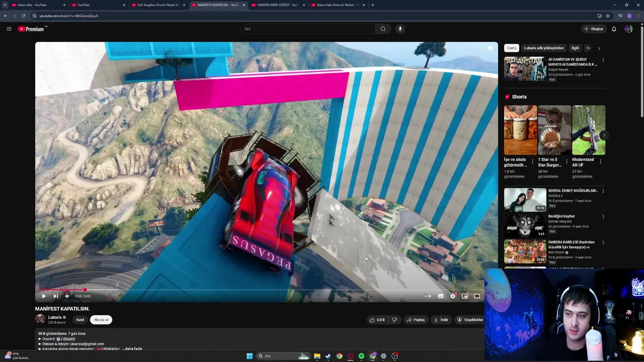Open İşe ve okula götürmelik short
The width and height of the screenshot is (644, 362).
[x=520, y=130]
